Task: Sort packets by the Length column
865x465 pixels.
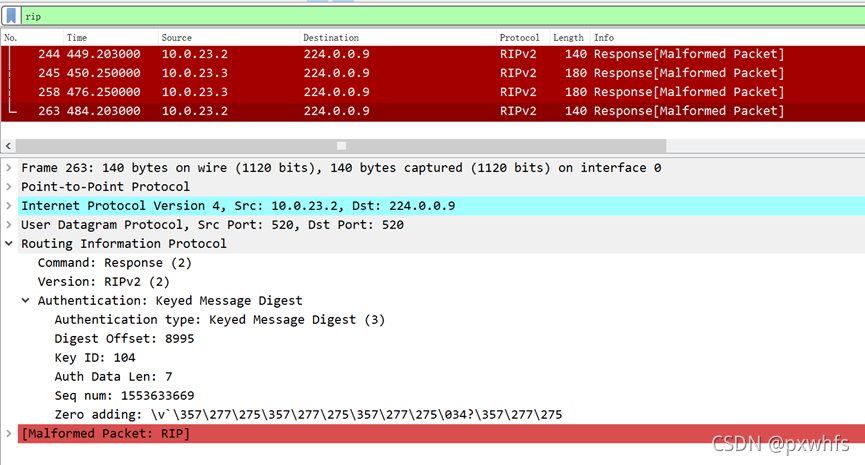Action: click(x=569, y=38)
